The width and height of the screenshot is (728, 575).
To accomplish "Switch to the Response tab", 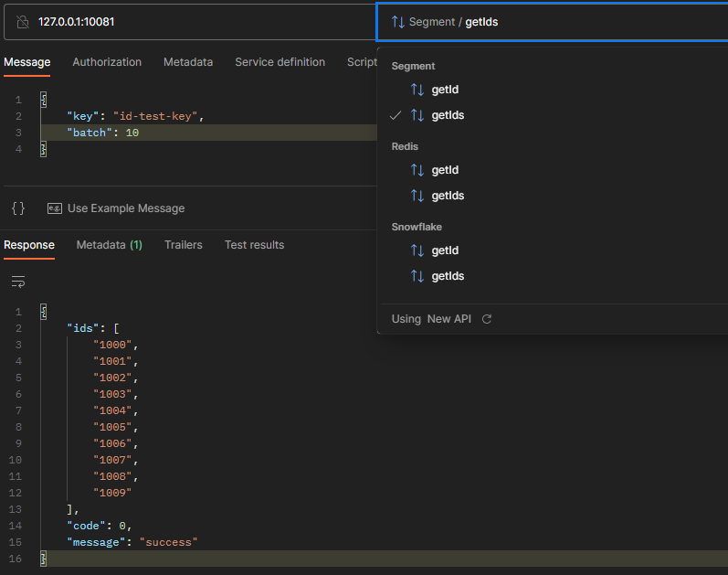I will click(x=29, y=245).
